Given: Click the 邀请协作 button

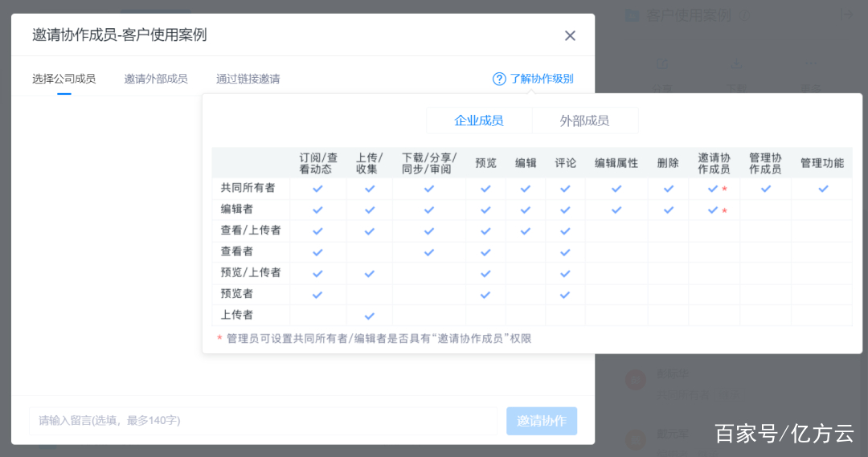Looking at the screenshot, I should click(542, 421).
